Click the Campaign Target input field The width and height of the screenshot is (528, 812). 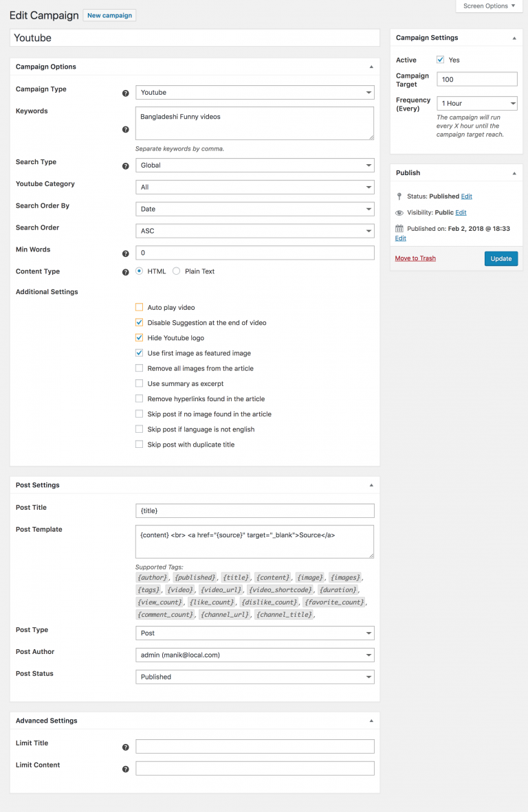[476, 79]
